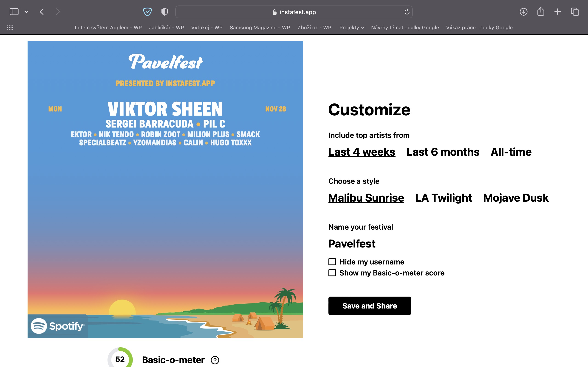Viewport: 588px width, 367px height.
Task: Open the sidebar options dropdown chevron
Action: 26,12
